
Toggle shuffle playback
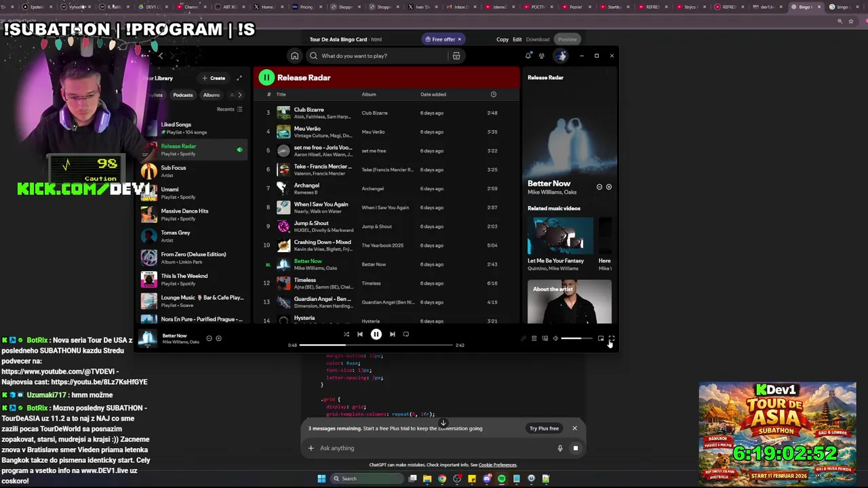(x=346, y=334)
